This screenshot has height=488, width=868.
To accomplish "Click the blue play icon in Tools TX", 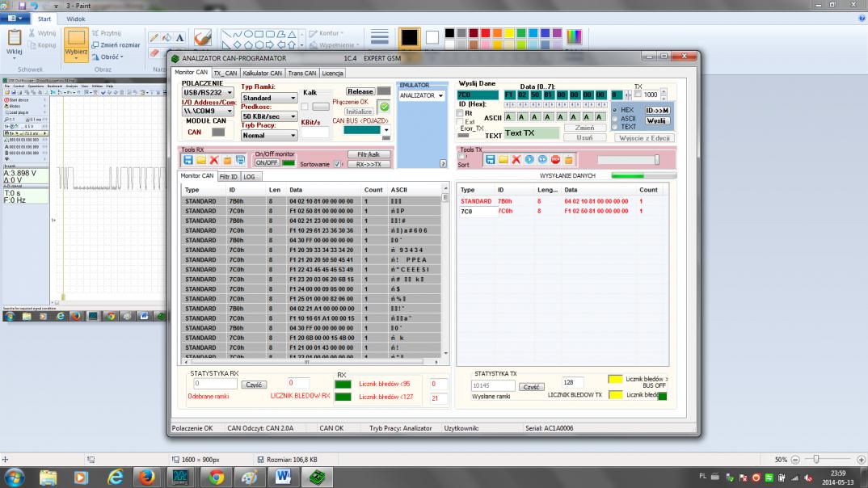I will click(529, 160).
